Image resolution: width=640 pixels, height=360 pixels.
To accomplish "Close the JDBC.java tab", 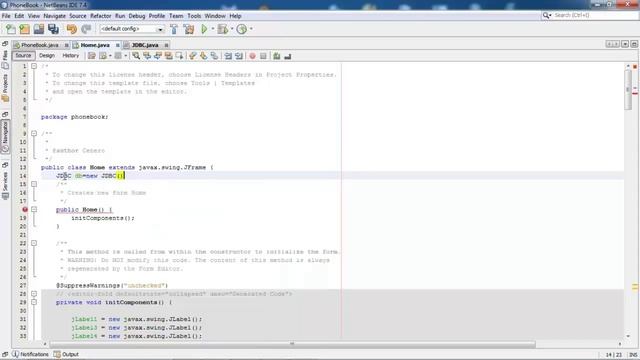I will (167, 45).
